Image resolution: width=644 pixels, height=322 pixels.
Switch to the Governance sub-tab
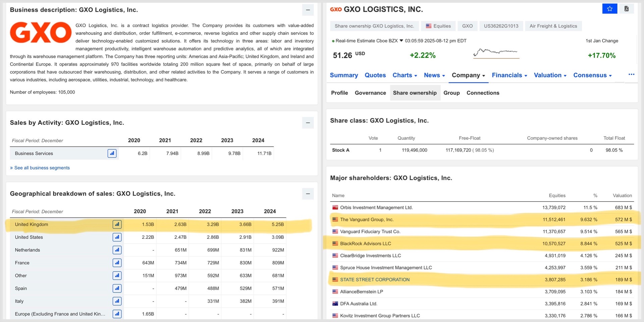370,93
